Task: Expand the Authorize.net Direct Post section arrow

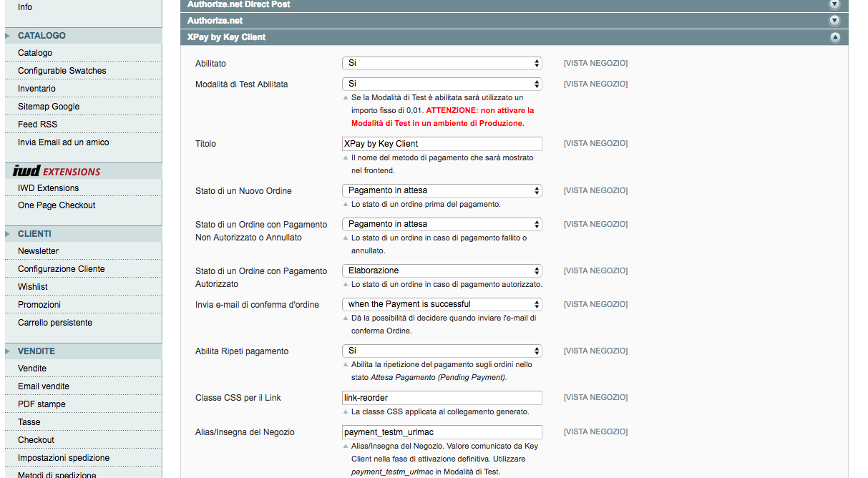Action: click(x=834, y=4)
